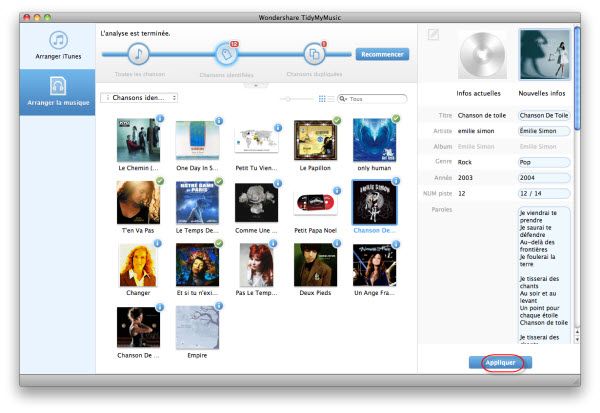The image size is (600, 413).
Task: Click the green check badge on T'en Va Pas
Action: pyautogui.click(x=160, y=181)
